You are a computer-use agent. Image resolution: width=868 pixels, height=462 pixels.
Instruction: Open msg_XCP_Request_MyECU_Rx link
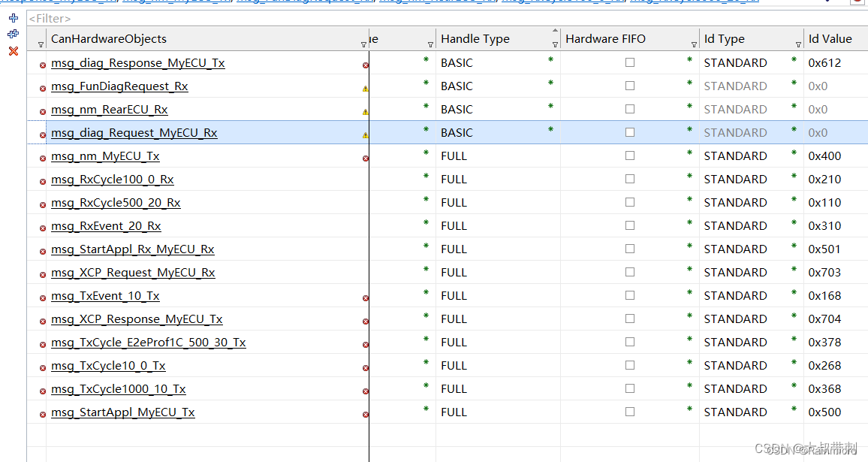[133, 273]
